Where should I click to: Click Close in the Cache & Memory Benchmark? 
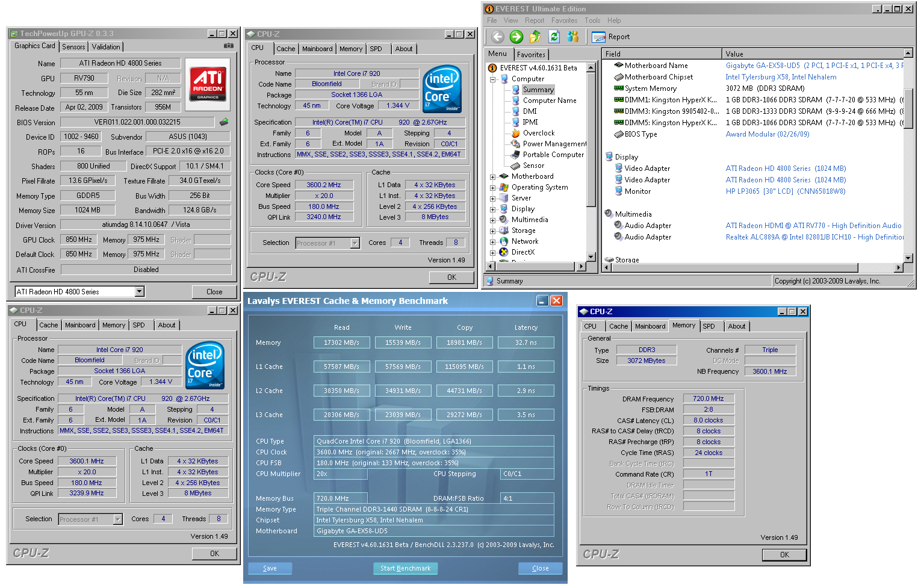point(541,568)
